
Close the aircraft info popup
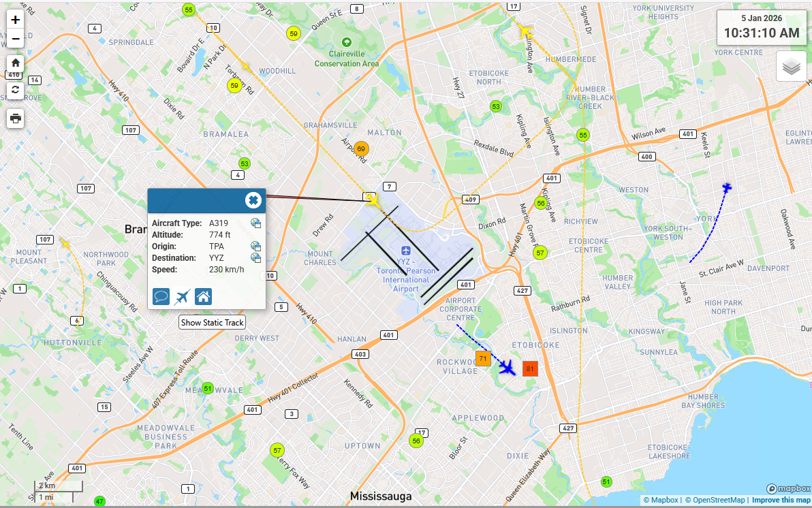tap(253, 200)
